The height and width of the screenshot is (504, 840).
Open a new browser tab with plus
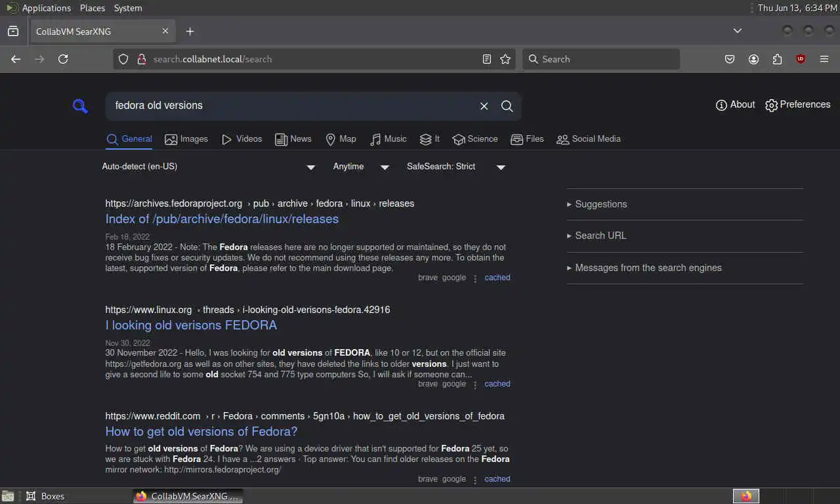tap(190, 31)
